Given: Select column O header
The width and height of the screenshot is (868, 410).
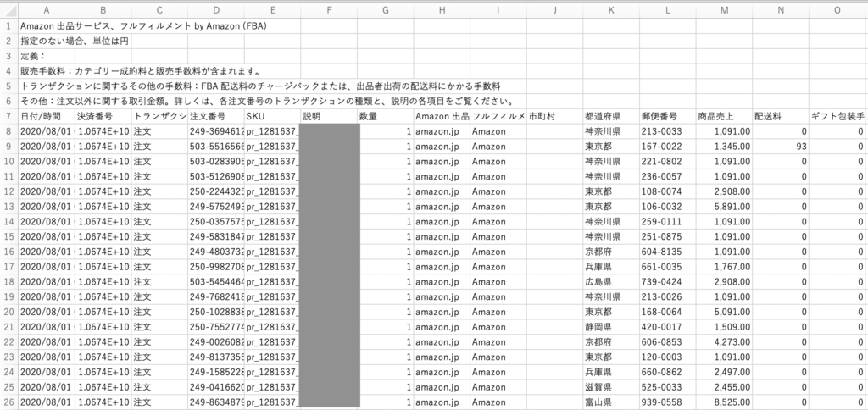Looking at the screenshot, I should (x=837, y=10).
